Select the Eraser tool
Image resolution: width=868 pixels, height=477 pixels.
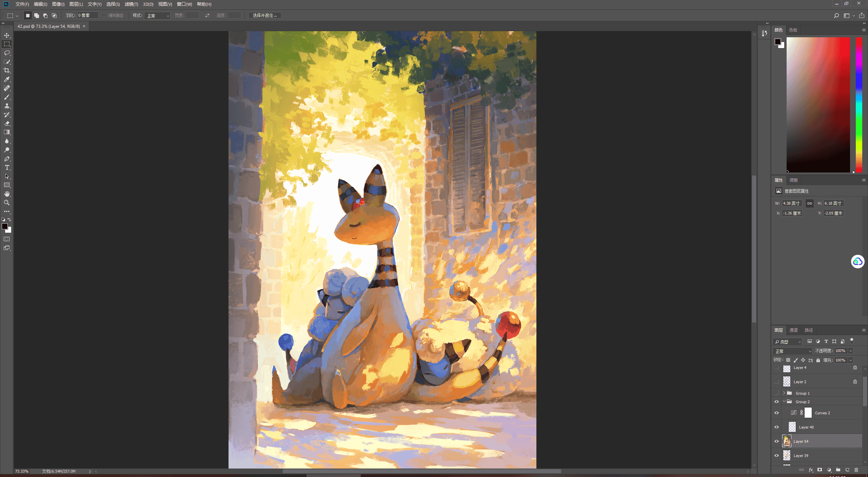tap(7, 123)
